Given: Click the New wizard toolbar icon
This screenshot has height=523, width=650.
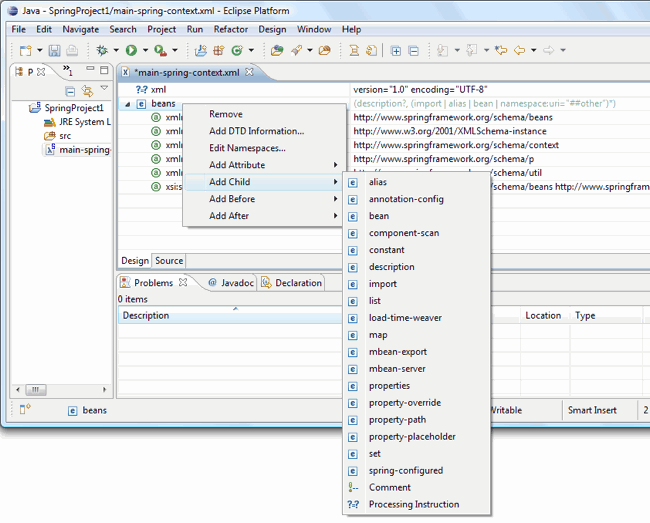Looking at the screenshot, I should coord(26,50).
